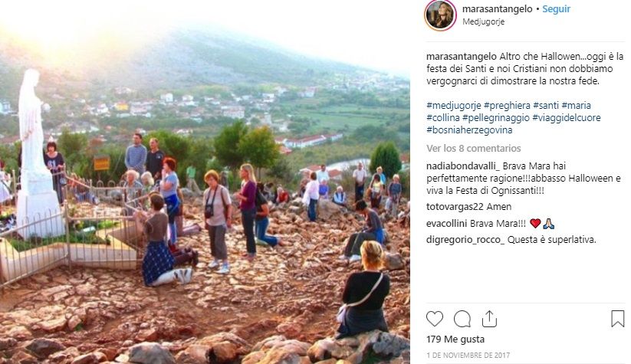The height and width of the screenshot is (364, 631).
Task: Open the marasantangelo username in the header
Action: pos(497,9)
